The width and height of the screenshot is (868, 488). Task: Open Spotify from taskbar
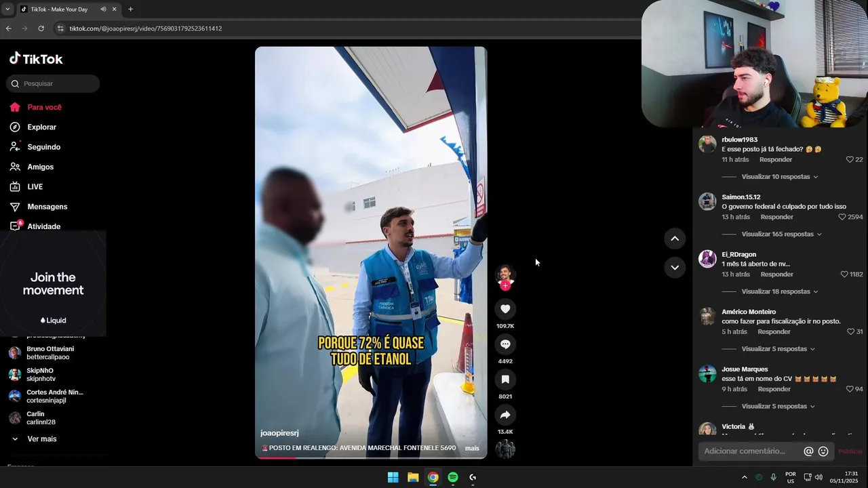point(453,477)
